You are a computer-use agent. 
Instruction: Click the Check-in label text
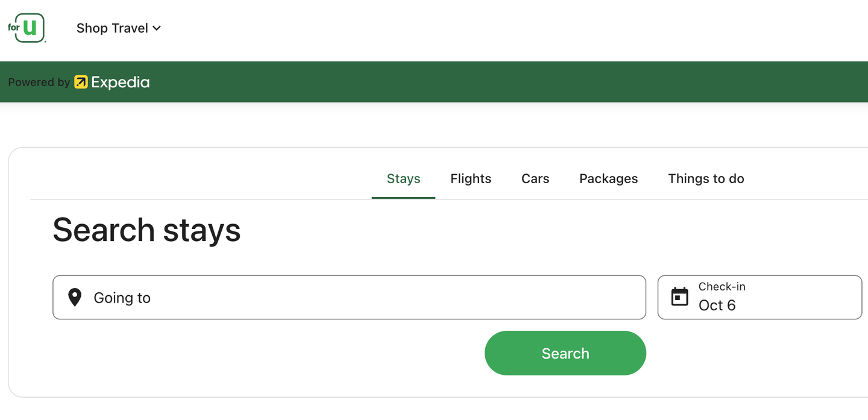[722, 287]
